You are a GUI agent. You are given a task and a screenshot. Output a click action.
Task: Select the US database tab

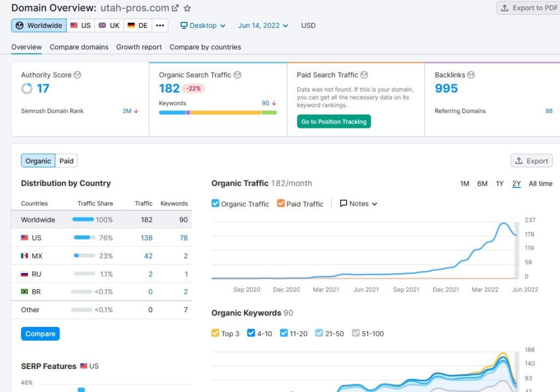pos(81,25)
